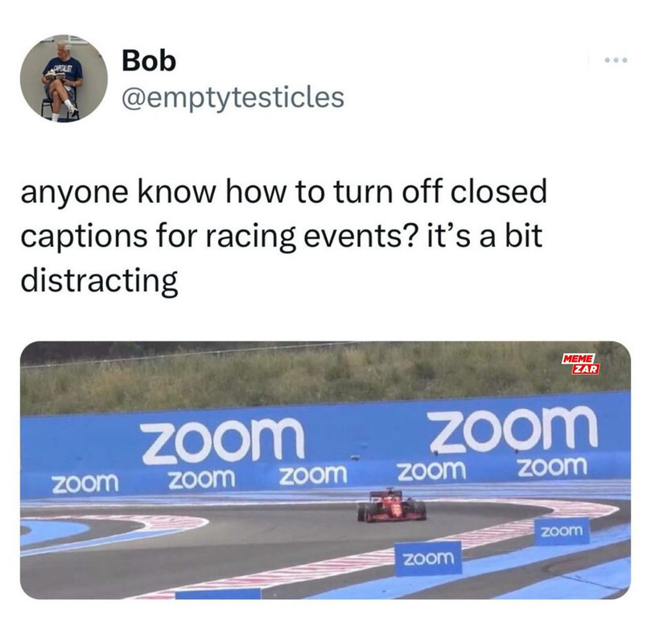Open the @emptytesticles handle link

point(233,98)
